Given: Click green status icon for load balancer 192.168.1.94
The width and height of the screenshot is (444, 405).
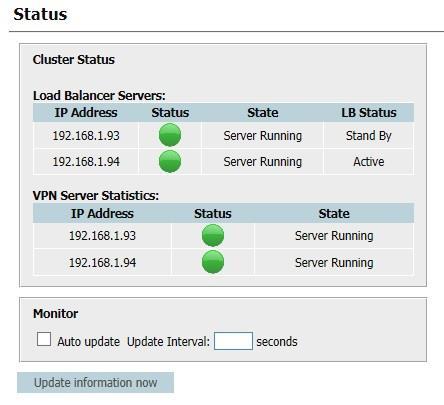Looking at the screenshot, I should click(x=170, y=161).
